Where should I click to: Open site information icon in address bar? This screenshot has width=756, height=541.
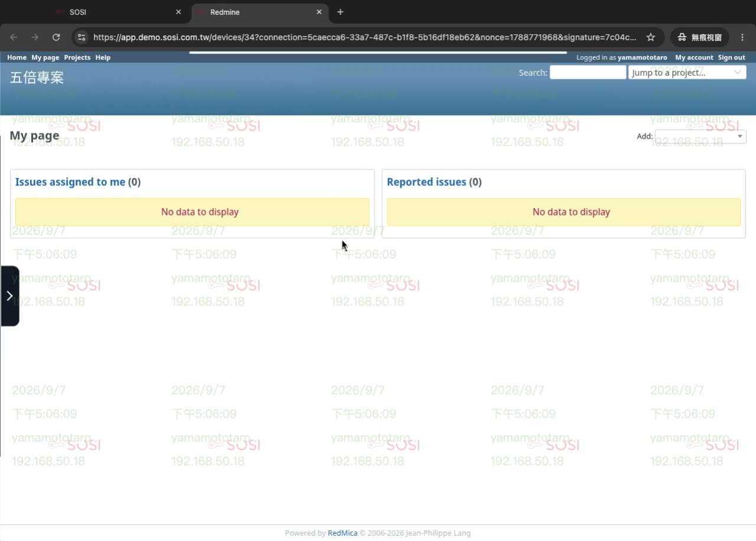[x=82, y=37]
